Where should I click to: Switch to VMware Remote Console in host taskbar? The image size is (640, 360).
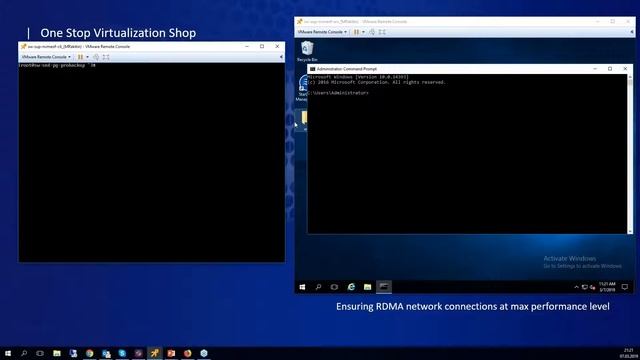point(155,353)
